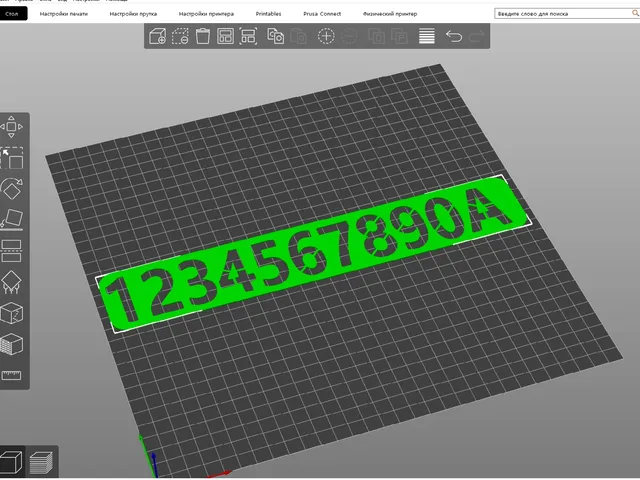This screenshot has height=480, width=640.
Task: Switch to sliced layers preview view
Action: (41, 462)
